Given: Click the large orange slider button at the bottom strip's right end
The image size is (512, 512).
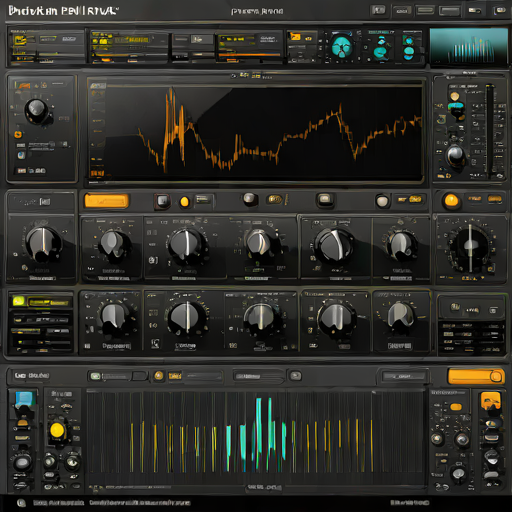Looking at the screenshot, I should [x=476, y=376].
